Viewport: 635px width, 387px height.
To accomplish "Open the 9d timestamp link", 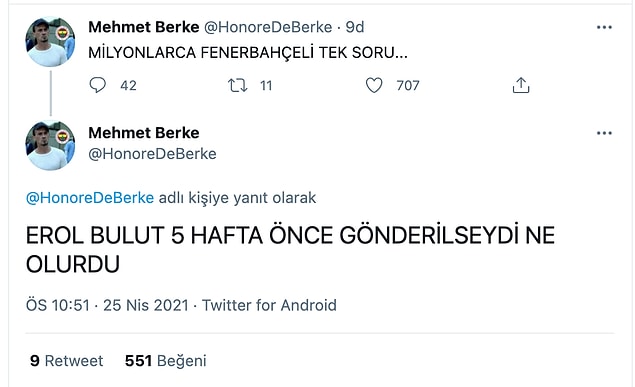I will [x=355, y=27].
